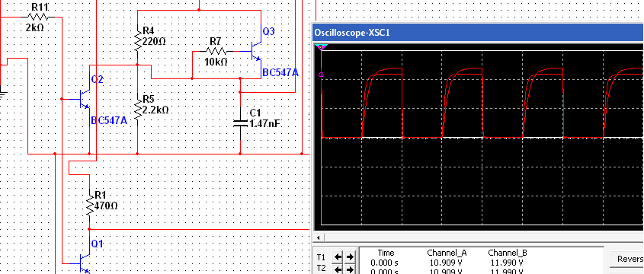Viewport: 644px width, 274px height.
Task: Click the BC547A label beside Q3
Action: coord(280,73)
